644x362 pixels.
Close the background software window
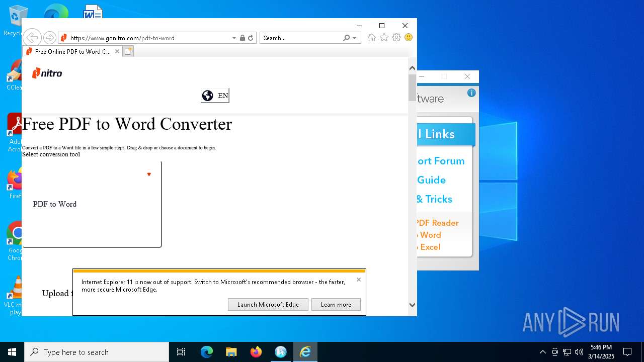click(x=467, y=76)
